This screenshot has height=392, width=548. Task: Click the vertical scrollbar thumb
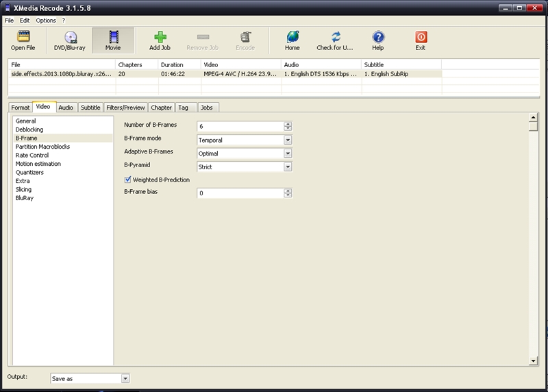click(x=533, y=126)
